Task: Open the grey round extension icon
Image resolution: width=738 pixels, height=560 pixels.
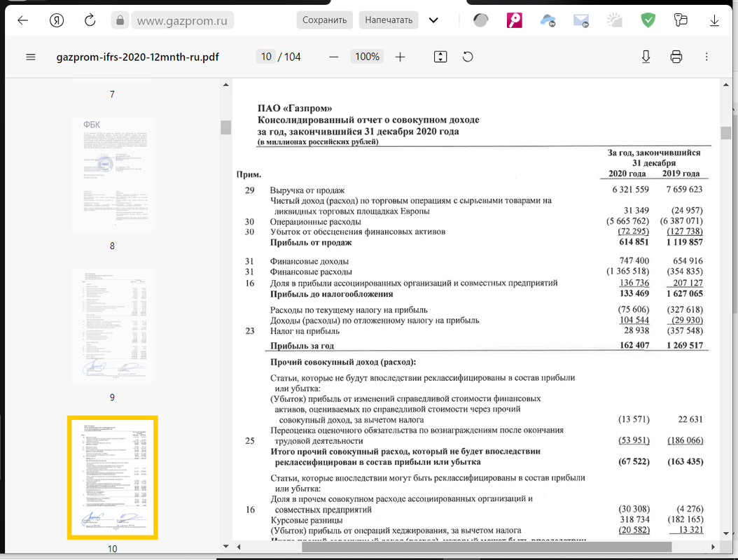Action: (x=480, y=20)
